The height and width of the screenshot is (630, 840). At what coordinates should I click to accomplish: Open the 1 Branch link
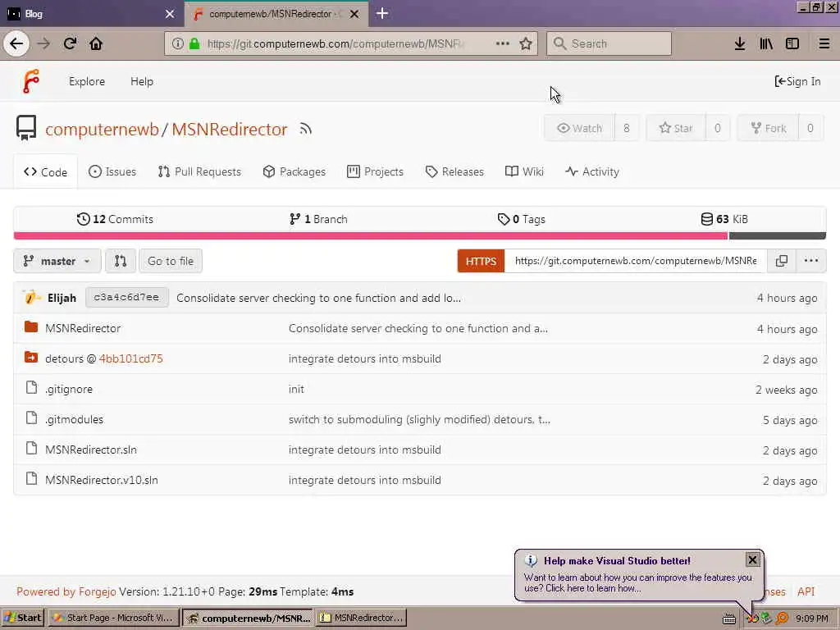coord(318,219)
